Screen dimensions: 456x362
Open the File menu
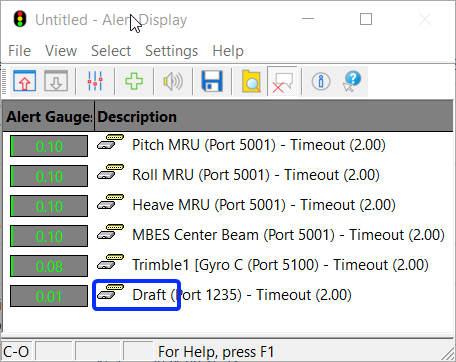point(19,51)
